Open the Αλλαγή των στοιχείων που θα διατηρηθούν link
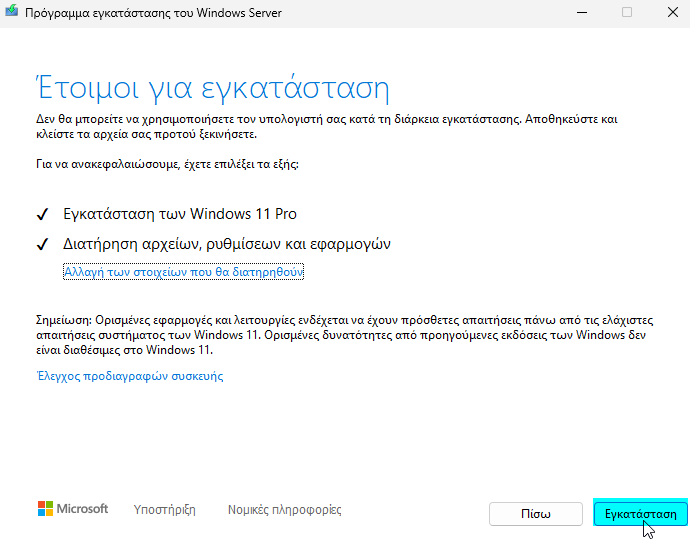 (184, 272)
